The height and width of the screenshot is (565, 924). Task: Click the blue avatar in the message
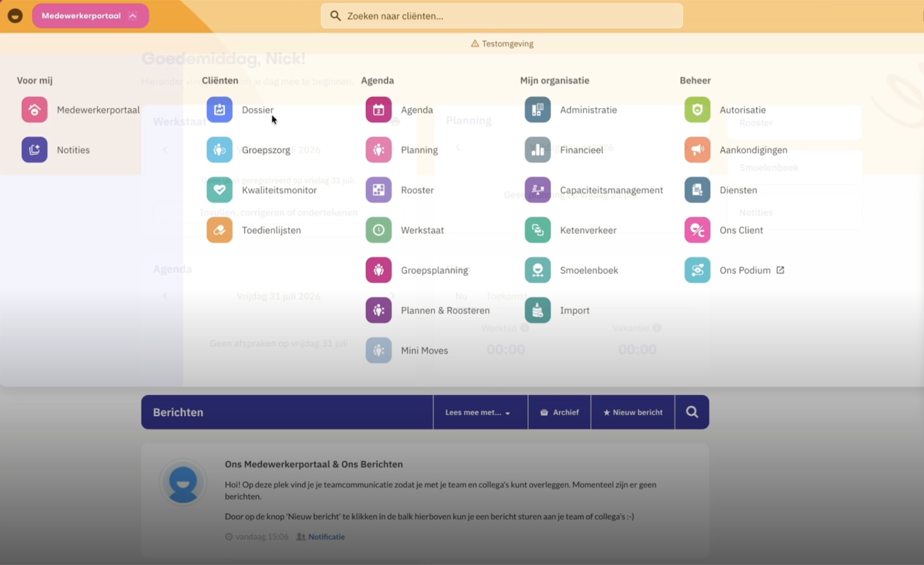coord(183,482)
